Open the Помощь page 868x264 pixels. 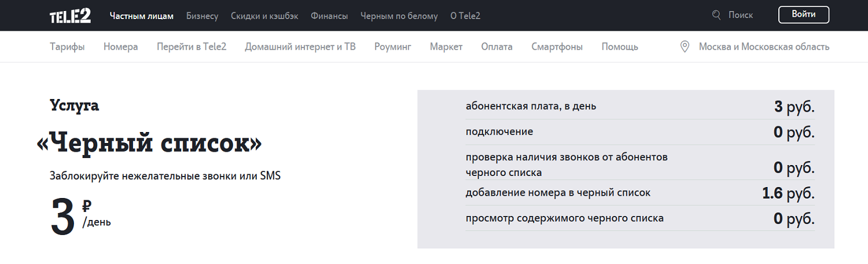620,47
